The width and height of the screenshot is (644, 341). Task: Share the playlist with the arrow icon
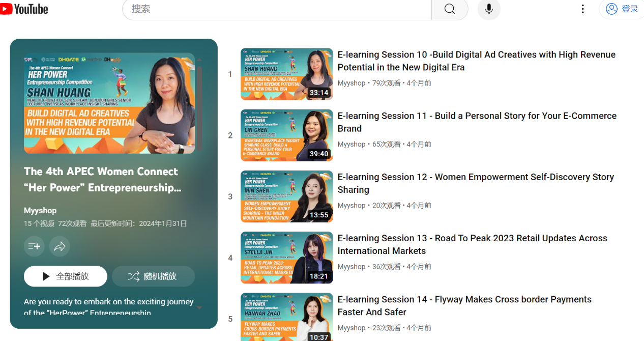60,246
